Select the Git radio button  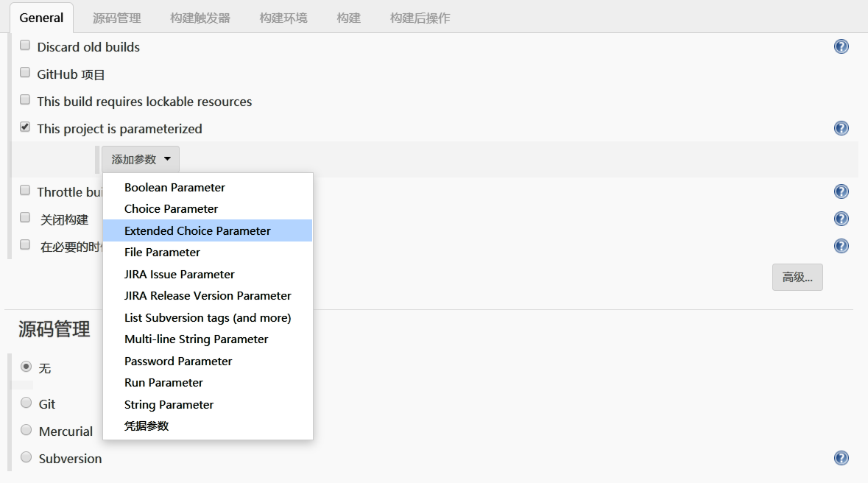[x=27, y=403]
